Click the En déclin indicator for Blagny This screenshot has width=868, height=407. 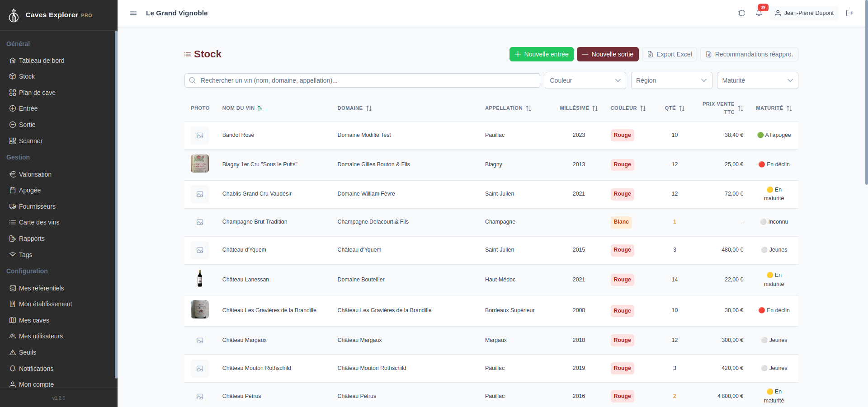[774, 164]
